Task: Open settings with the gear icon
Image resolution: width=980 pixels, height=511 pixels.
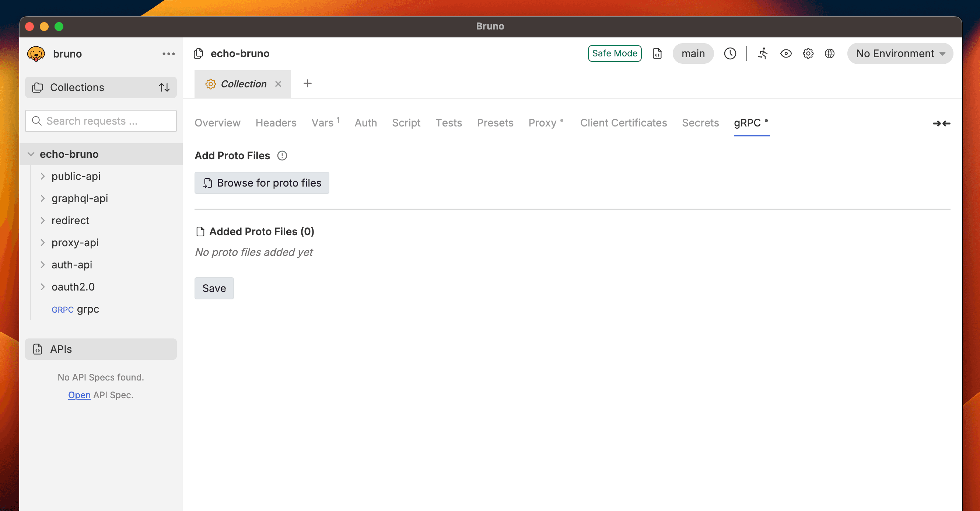Action: click(808, 54)
